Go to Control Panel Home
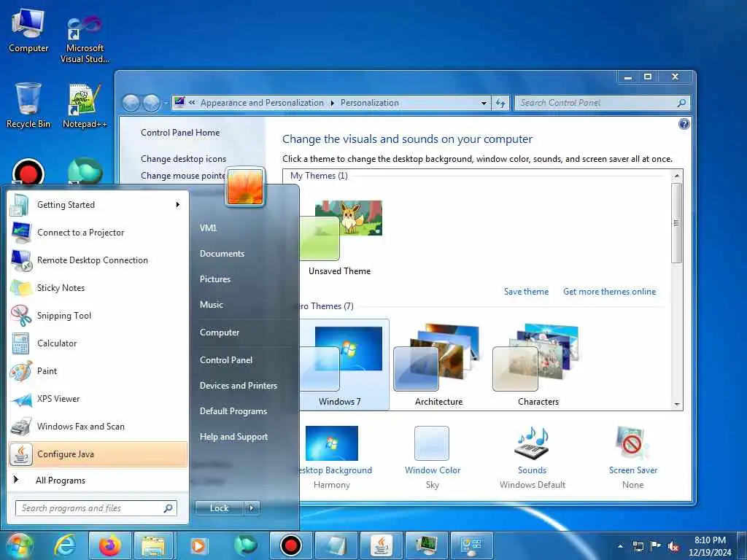The height and width of the screenshot is (560, 747). tap(180, 133)
